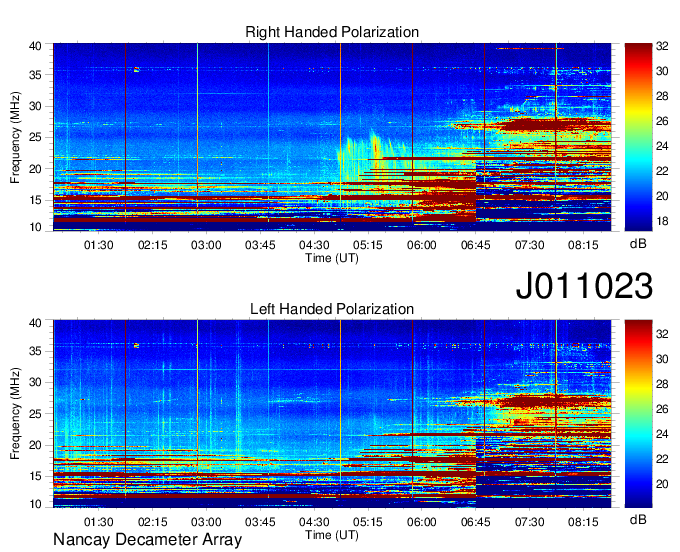680x552 pixels.
Task: Click the "dB" label under top colorbar
Action: coord(638,244)
